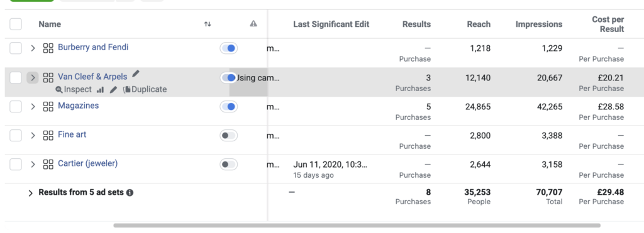This screenshot has width=644, height=233.
Task: Tick the select-all checkbox in the header
Action: pyautogui.click(x=16, y=24)
